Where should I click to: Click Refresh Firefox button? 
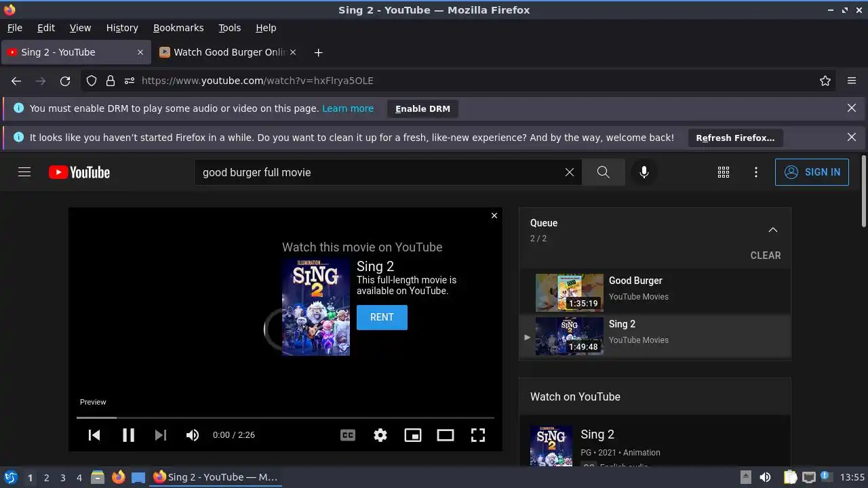[735, 138]
